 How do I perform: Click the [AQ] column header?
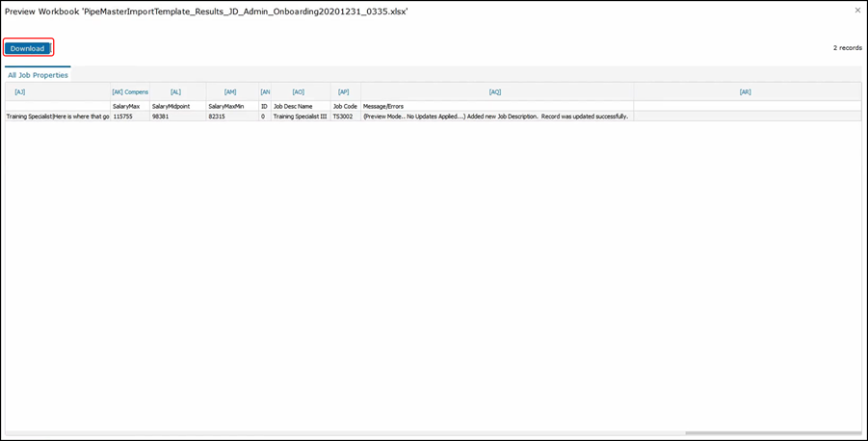click(495, 92)
